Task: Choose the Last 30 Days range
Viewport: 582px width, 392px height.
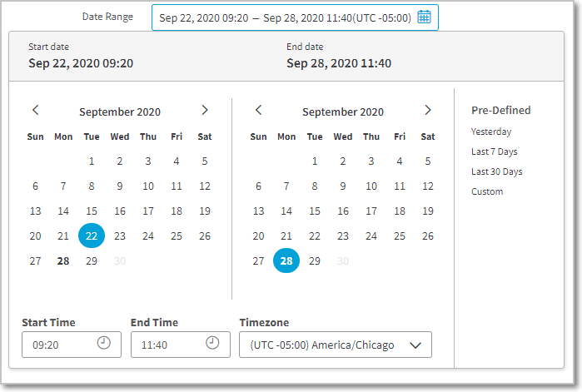Action: 497,171
